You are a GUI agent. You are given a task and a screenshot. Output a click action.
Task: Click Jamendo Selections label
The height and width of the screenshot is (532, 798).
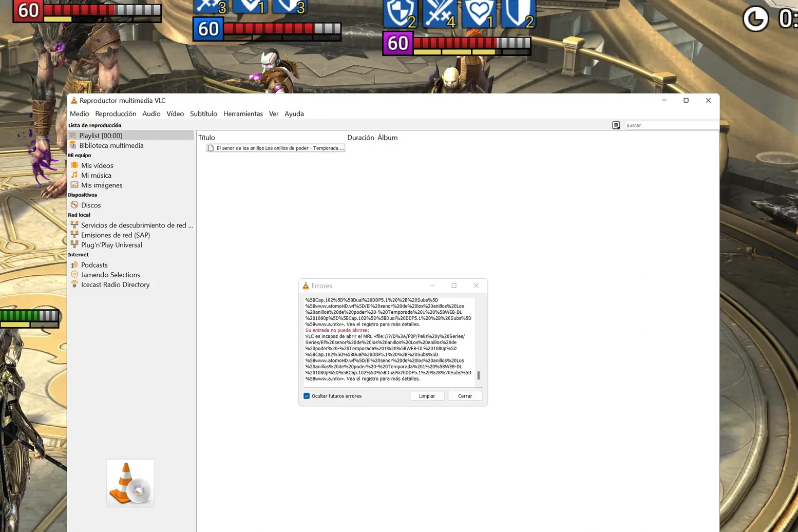click(110, 275)
